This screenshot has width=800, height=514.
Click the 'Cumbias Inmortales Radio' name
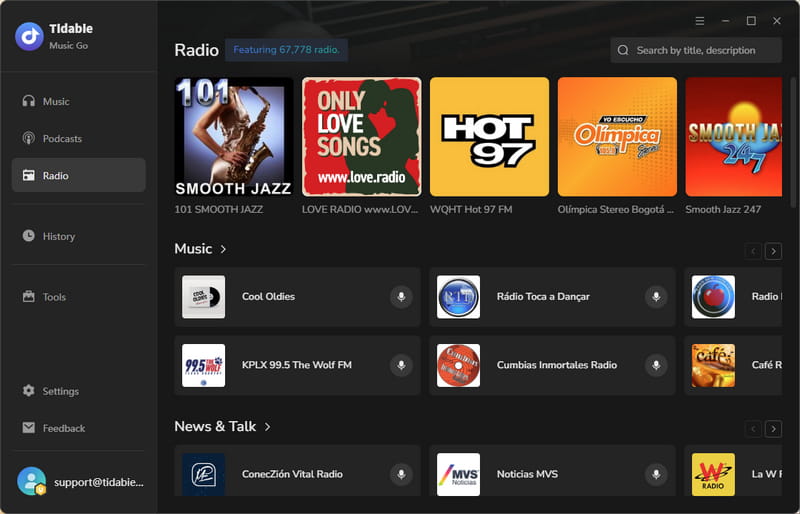[557, 365]
